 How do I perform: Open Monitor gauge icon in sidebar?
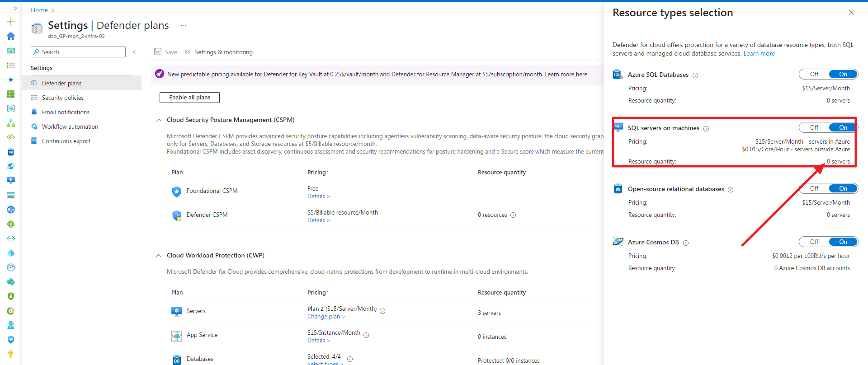point(11,267)
